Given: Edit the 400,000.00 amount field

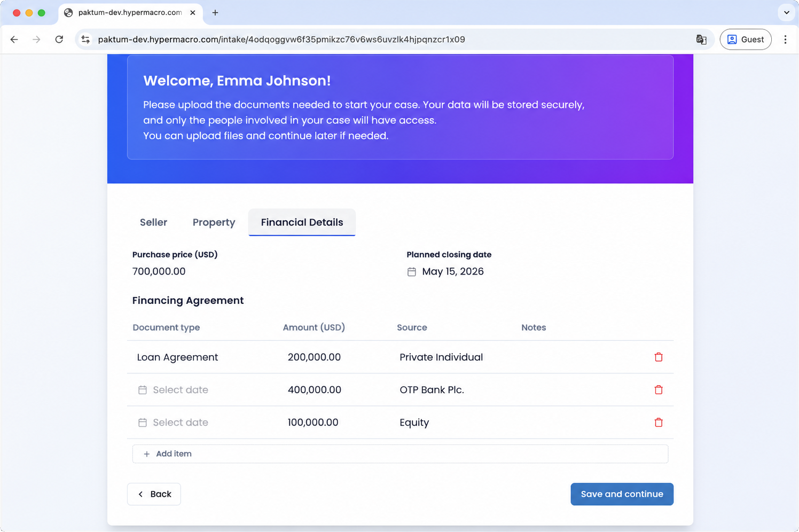Looking at the screenshot, I should [315, 390].
